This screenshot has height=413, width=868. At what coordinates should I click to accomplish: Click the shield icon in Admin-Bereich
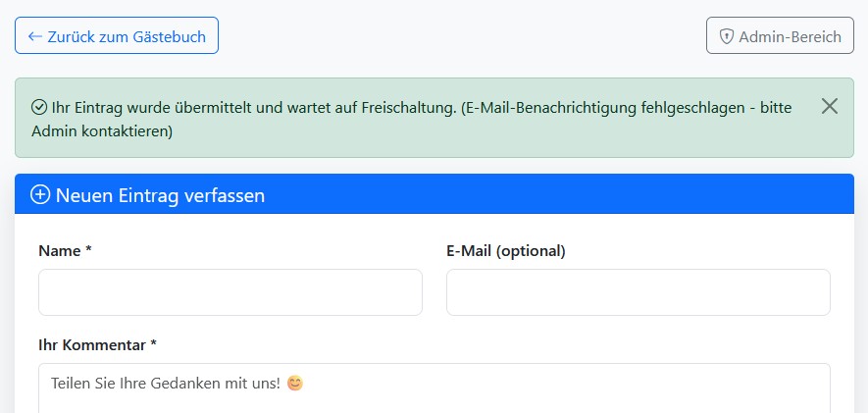727,36
